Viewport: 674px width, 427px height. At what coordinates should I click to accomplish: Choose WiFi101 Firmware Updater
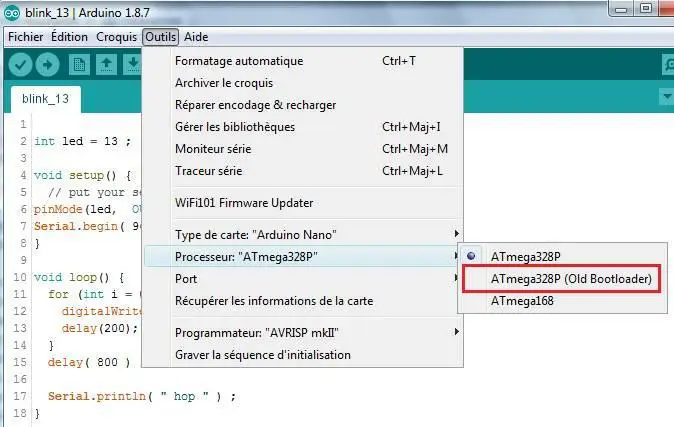[x=303, y=203]
